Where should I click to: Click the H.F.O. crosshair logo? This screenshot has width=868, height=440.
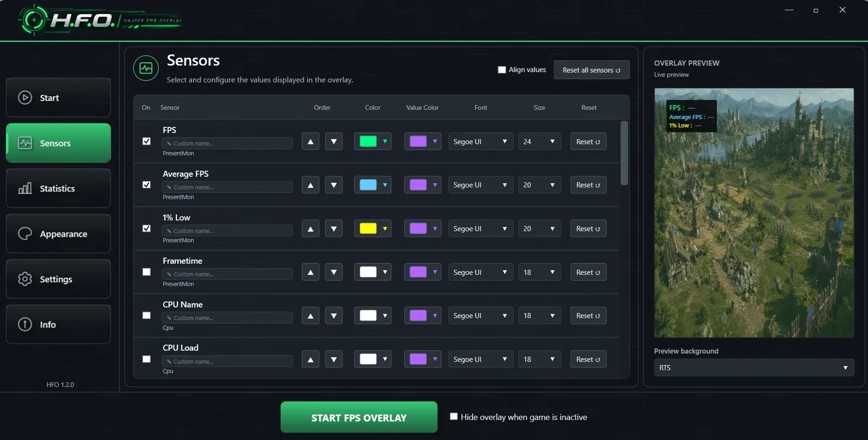[34, 20]
